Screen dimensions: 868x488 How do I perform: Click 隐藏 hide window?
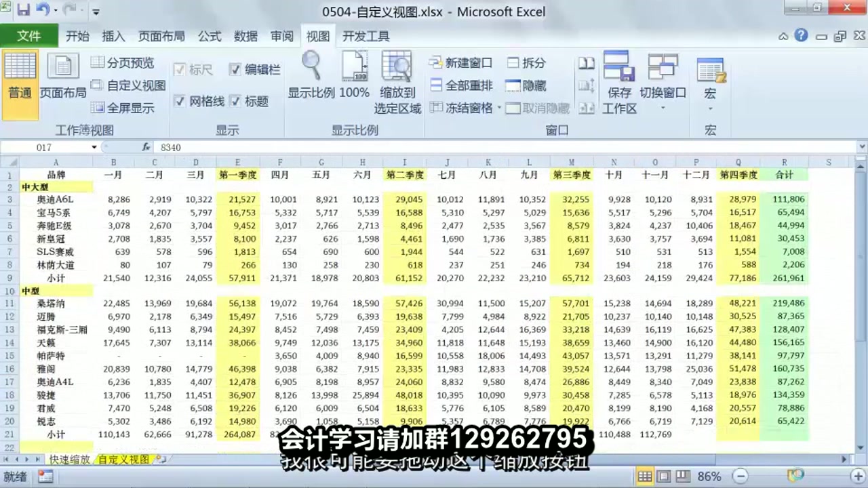pos(526,85)
